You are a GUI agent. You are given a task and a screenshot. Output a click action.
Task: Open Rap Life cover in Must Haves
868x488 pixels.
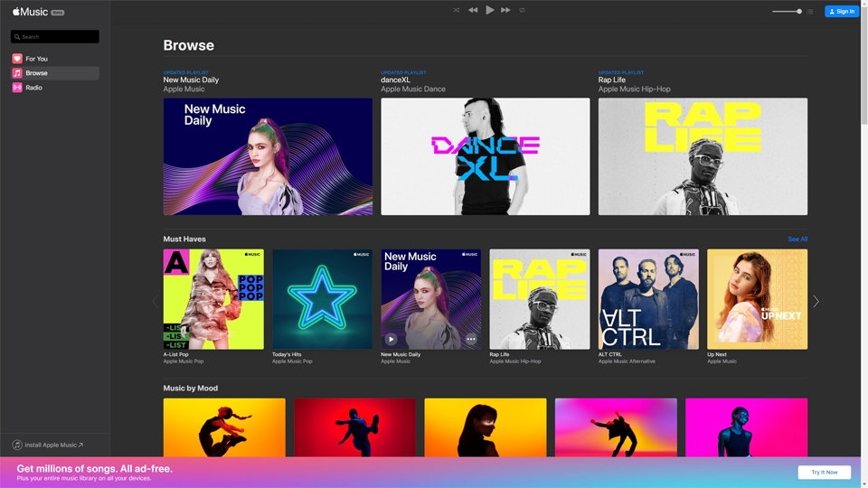(x=540, y=299)
